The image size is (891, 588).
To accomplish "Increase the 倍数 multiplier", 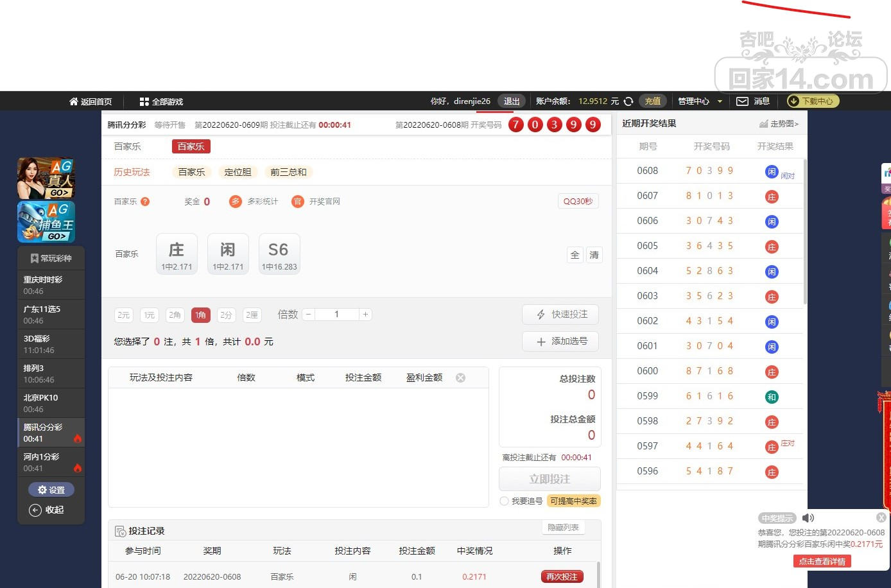I will point(365,315).
